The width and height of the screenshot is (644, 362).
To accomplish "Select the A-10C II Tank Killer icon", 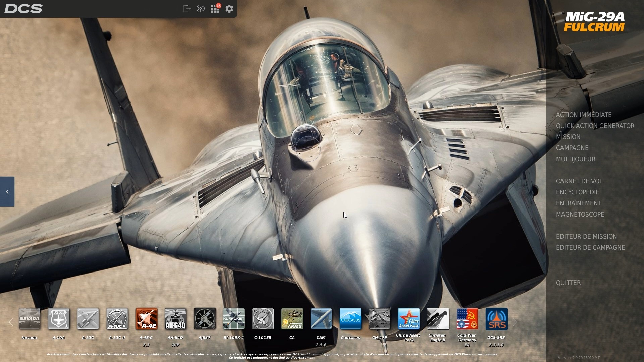I will point(117,319).
